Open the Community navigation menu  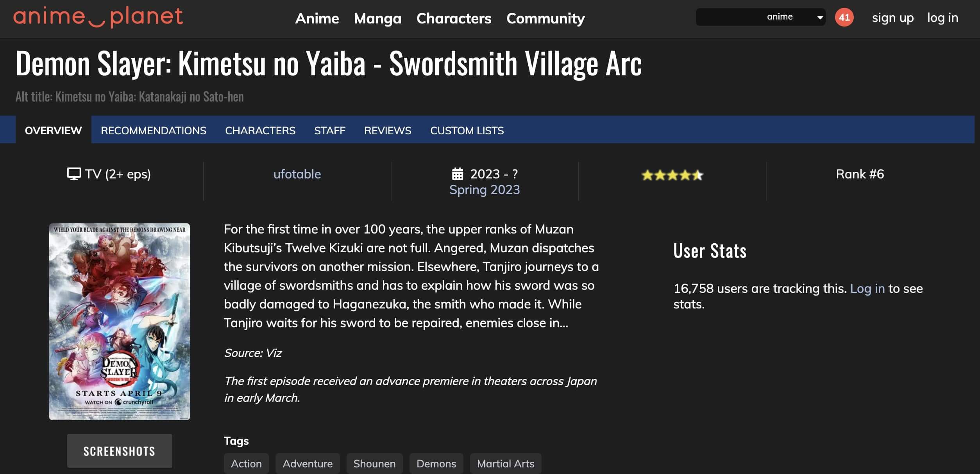tap(545, 18)
